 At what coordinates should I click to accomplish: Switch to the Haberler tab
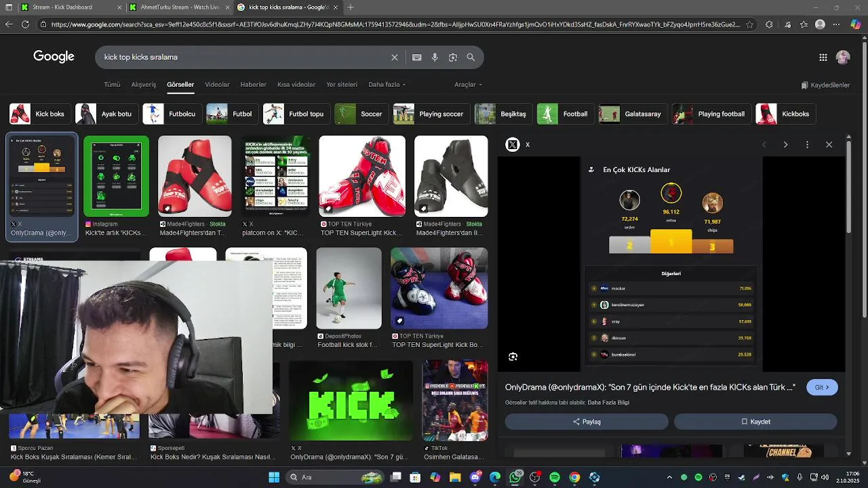coord(253,85)
